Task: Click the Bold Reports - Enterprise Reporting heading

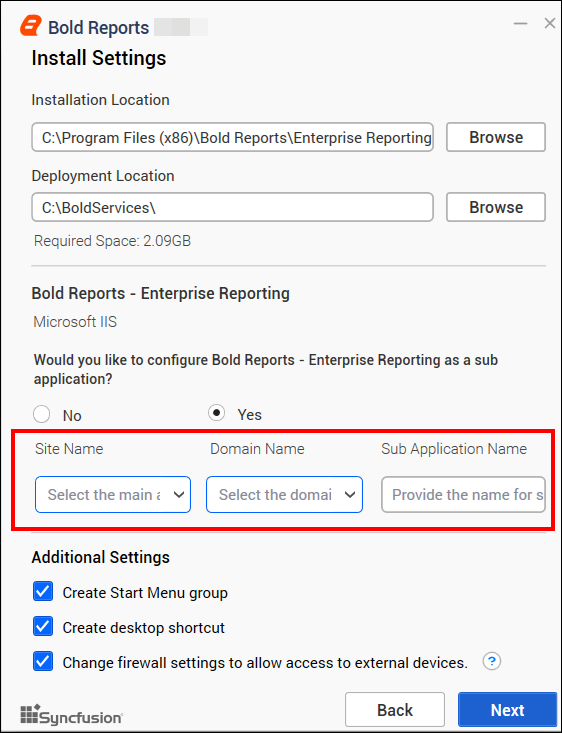Action: pyautogui.click(x=160, y=294)
